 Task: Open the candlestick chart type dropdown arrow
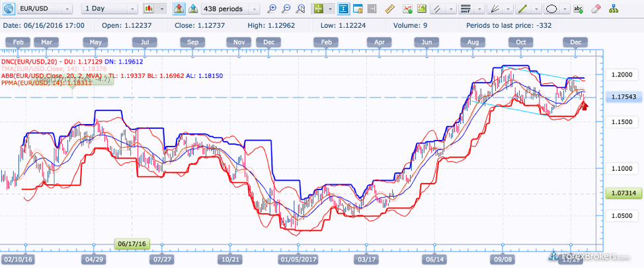[x=161, y=9]
